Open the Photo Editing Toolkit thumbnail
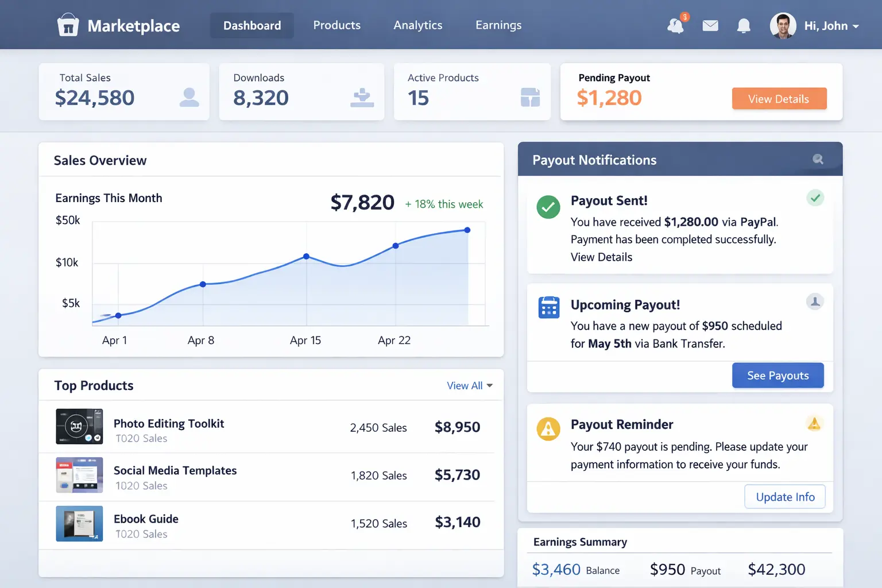 coord(79,427)
